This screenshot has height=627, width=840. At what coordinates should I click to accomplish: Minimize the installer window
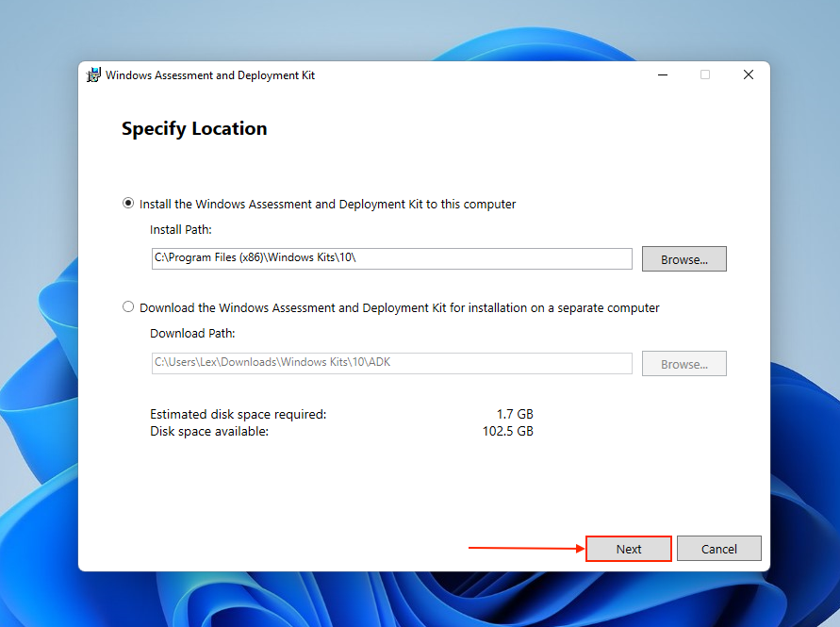662,74
